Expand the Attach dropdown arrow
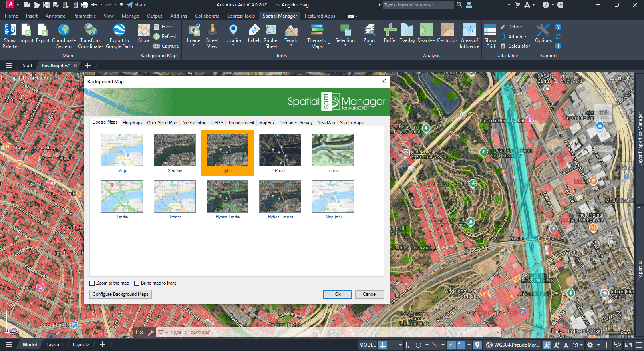This screenshot has width=644, height=351. (x=526, y=36)
